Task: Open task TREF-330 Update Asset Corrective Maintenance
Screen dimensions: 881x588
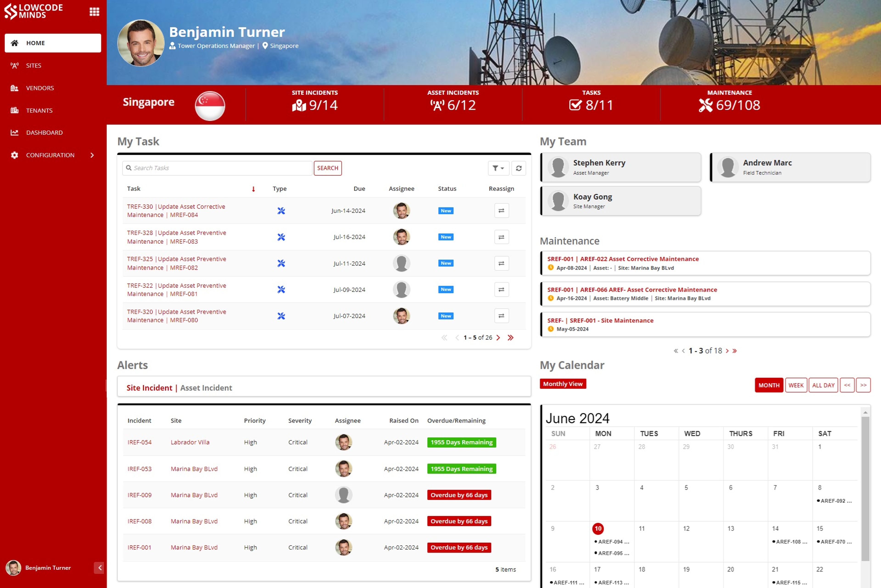Action: [176, 211]
